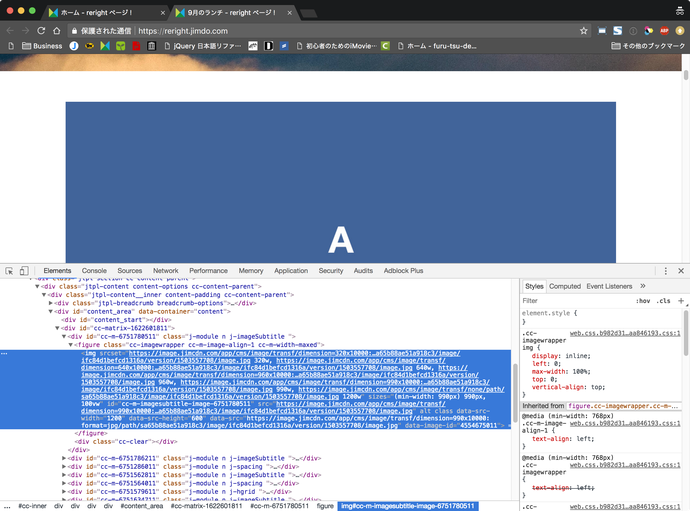
Task: Open first web.css link beside imagewrapper img rule
Action: pyautogui.click(x=625, y=334)
